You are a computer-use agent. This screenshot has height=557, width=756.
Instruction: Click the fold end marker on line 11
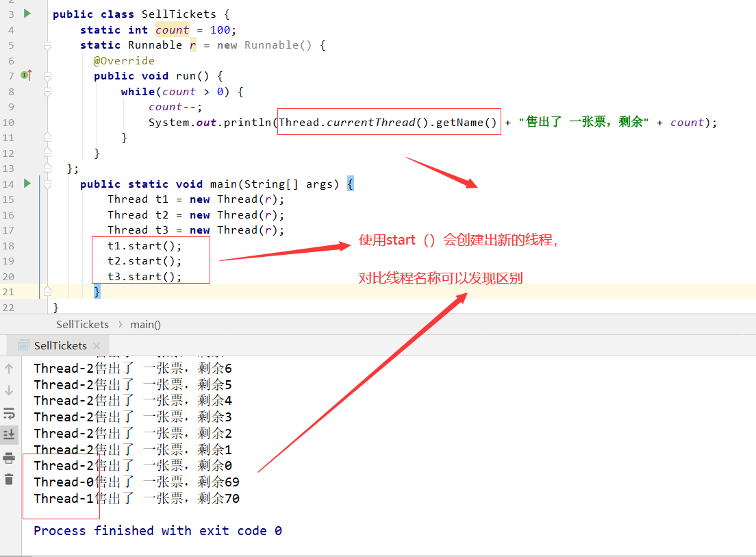click(x=47, y=138)
